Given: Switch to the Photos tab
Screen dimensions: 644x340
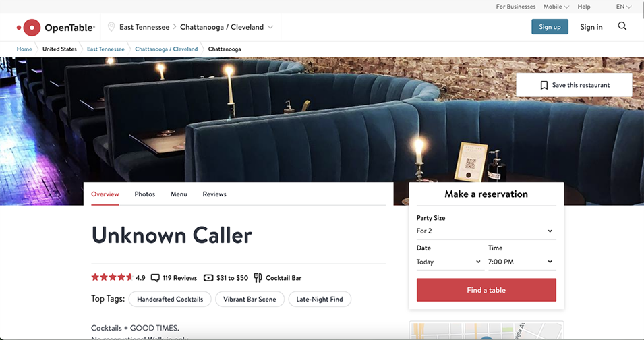Looking at the screenshot, I should 144,194.
